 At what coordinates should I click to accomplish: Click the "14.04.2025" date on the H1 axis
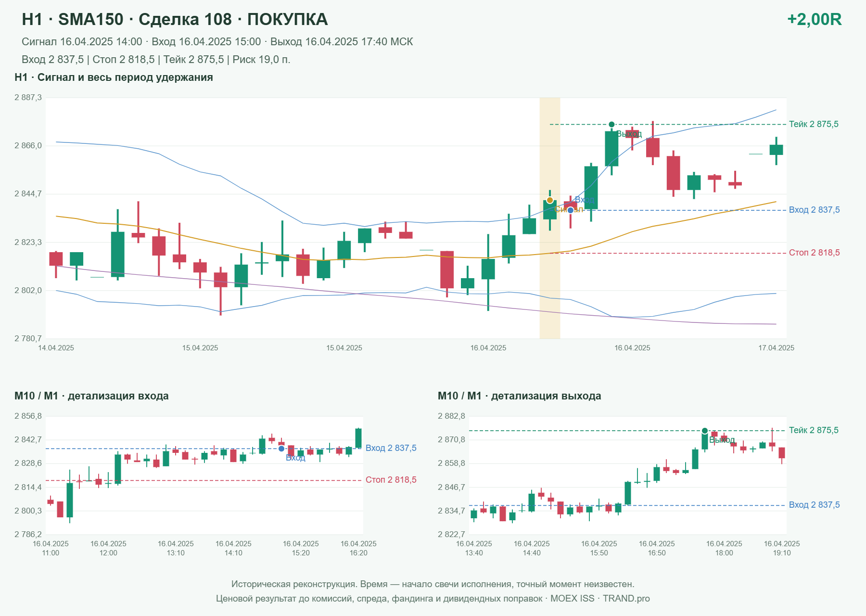pyautogui.click(x=56, y=348)
